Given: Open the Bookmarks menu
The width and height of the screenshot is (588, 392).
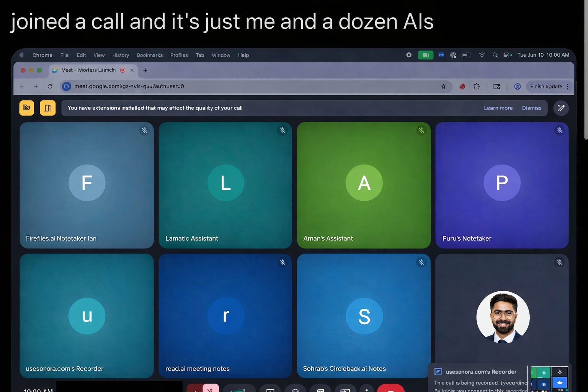Looking at the screenshot, I should [150, 55].
